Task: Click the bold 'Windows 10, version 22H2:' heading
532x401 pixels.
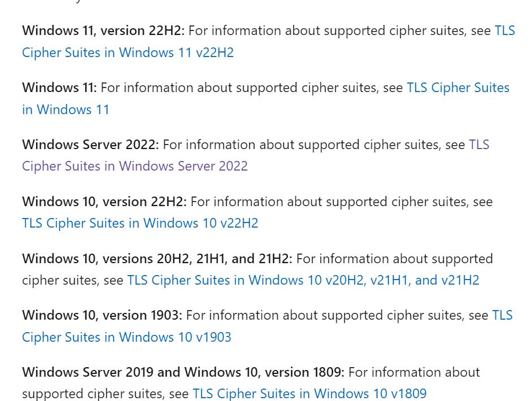Action: (x=104, y=202)
